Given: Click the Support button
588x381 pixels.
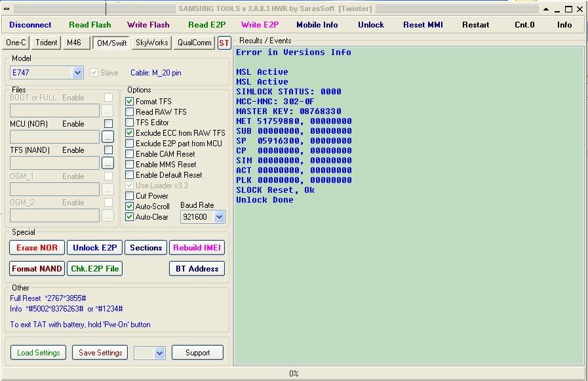Looking at the screenshot, I should (x=197, y=353).
